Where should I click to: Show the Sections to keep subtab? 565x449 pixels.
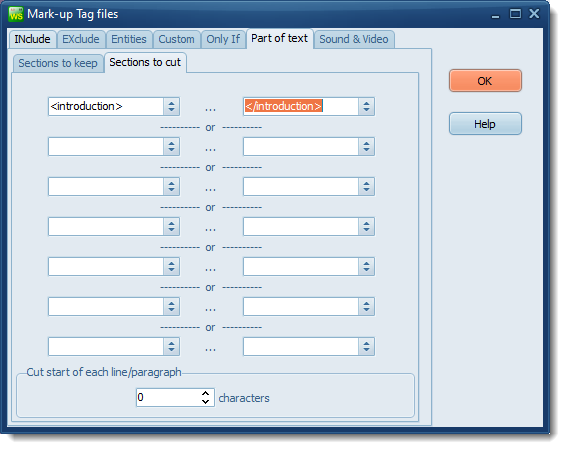tap(58, 63)
